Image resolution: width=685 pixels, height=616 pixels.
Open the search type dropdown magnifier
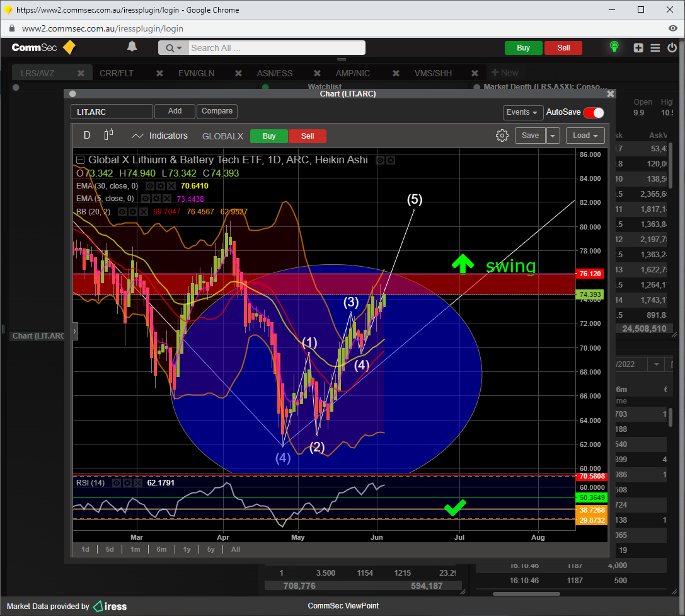(173, 48)
